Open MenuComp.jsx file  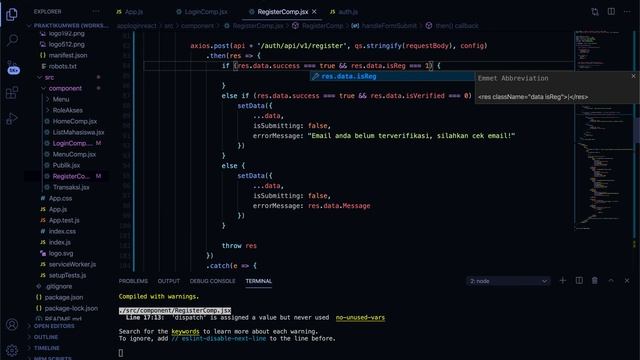coord(74,154)
